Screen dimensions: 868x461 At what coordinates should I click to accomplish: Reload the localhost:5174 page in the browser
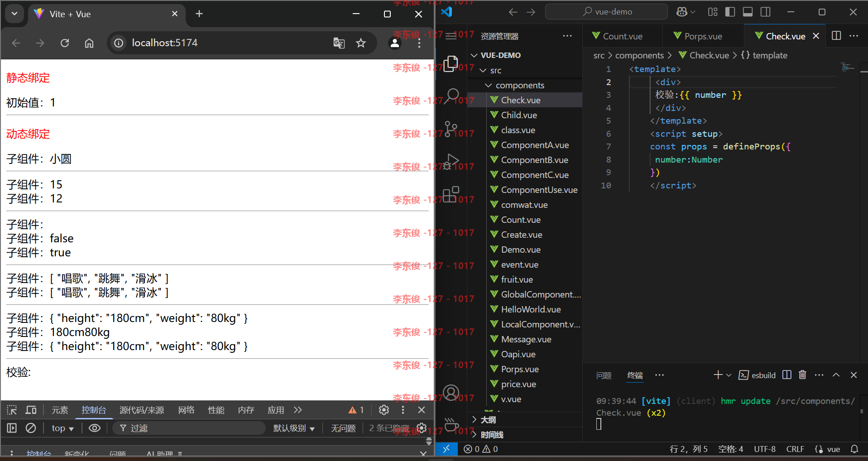(65, 43)
